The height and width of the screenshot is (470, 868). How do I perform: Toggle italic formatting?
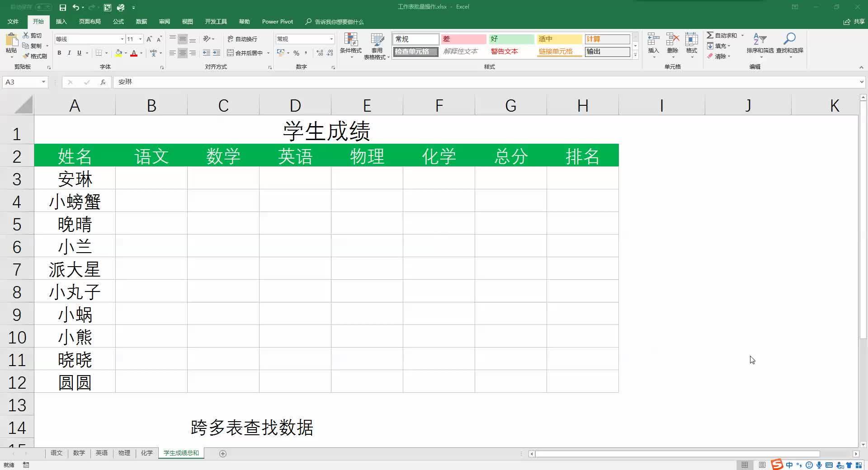(69, 53)
